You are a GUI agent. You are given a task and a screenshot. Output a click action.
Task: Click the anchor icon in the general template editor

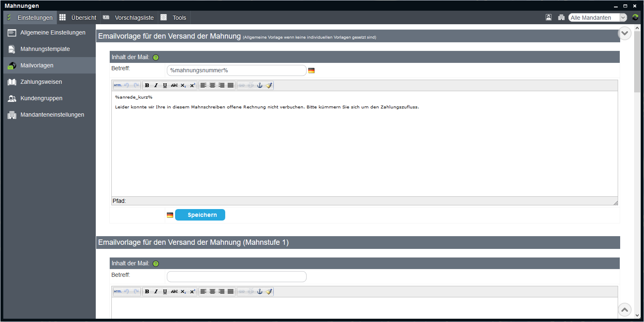click(x=259, y=85)
